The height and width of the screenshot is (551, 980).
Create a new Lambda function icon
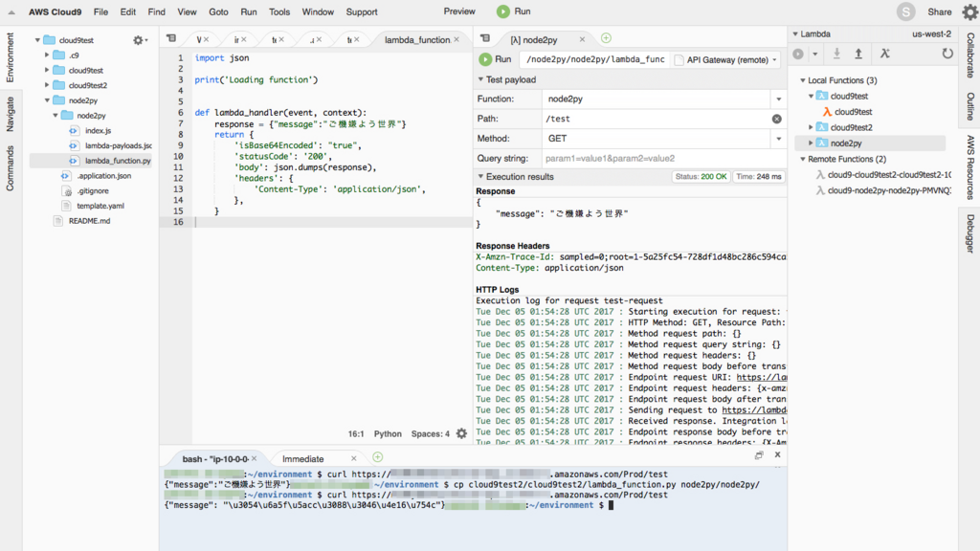click(x=885, y=54)
